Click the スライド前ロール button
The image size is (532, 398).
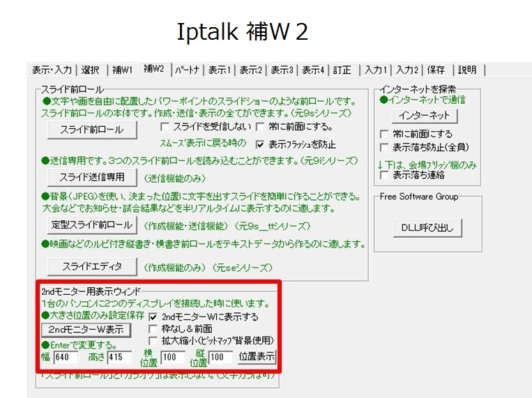[92, 130]
